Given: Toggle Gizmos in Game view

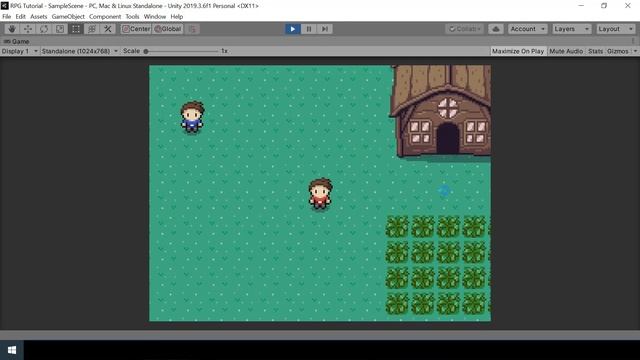Looking at the screenshot, I should coord(618,51).
